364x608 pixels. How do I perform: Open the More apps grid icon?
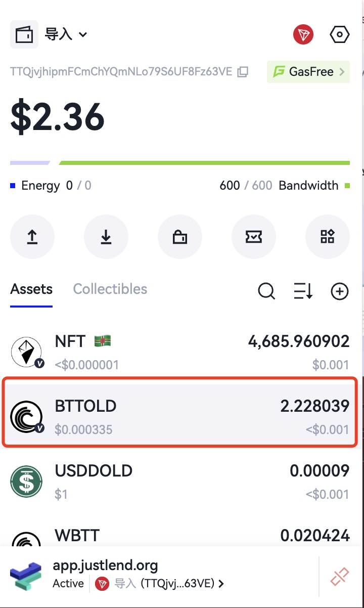tap(328, 237)
